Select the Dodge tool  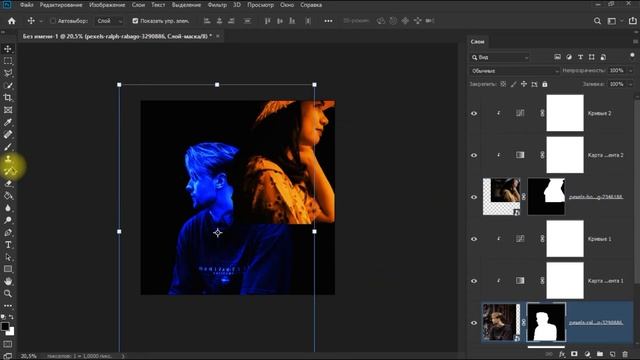(x=8, y=220)
